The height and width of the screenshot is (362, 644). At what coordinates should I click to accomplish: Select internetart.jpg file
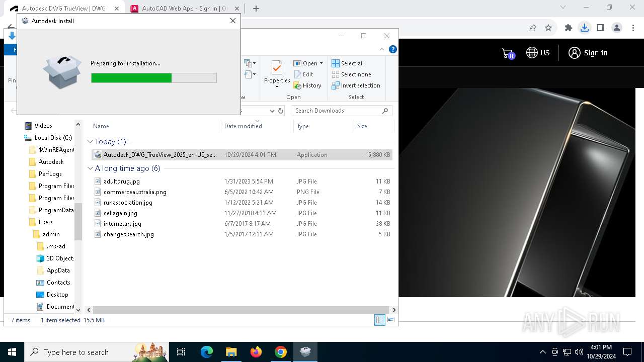[122, 224]
